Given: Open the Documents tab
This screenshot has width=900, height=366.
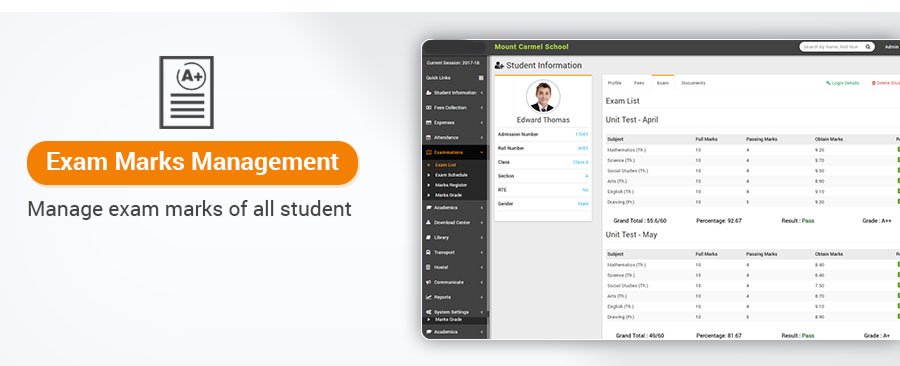Looking at the screenshot, I should (693, 83).
